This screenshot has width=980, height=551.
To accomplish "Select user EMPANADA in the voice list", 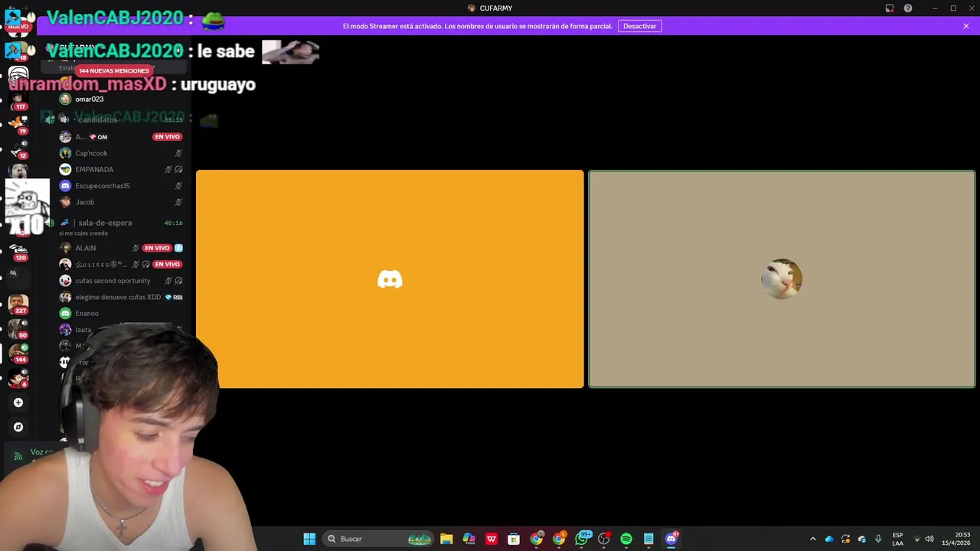I will [x=122, y=169].
